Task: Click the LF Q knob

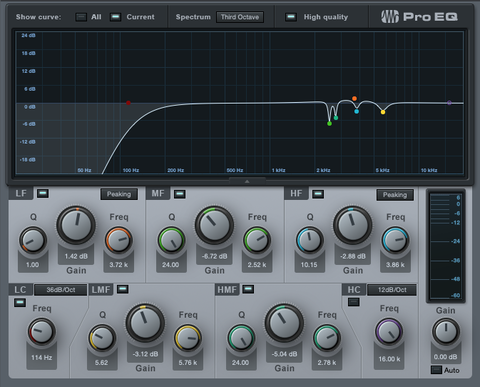Action: (x=33, y=240)
